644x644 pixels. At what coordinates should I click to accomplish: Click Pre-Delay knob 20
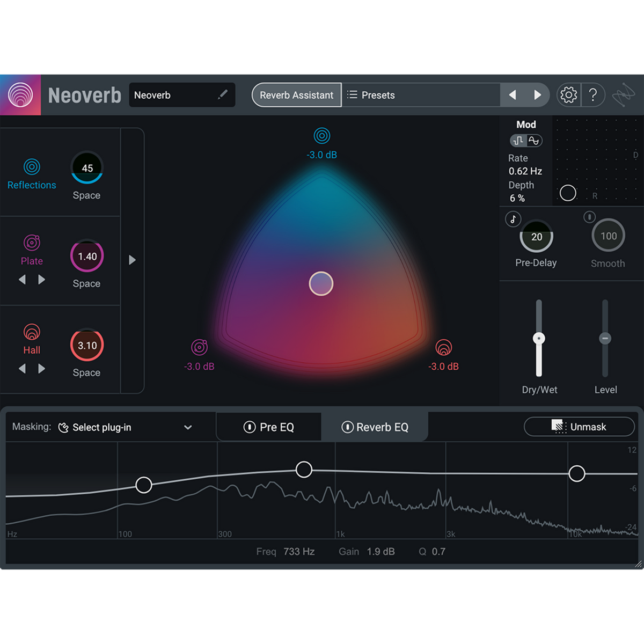(536, 236)
